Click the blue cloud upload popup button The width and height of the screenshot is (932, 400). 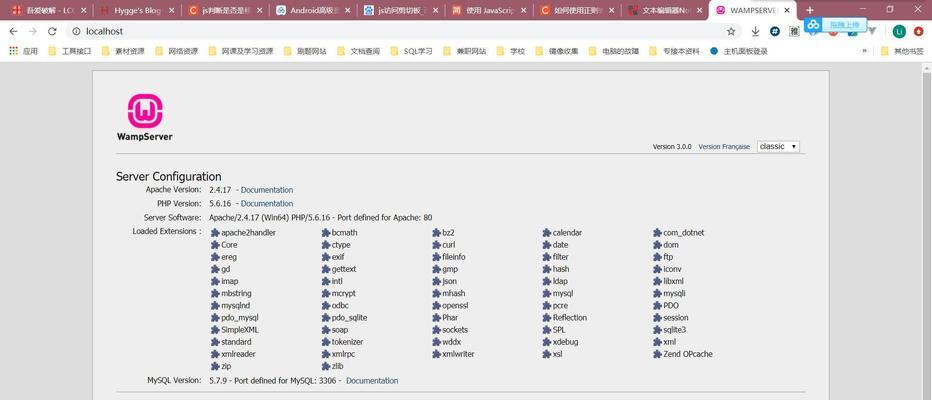click(x=836, y=24)
